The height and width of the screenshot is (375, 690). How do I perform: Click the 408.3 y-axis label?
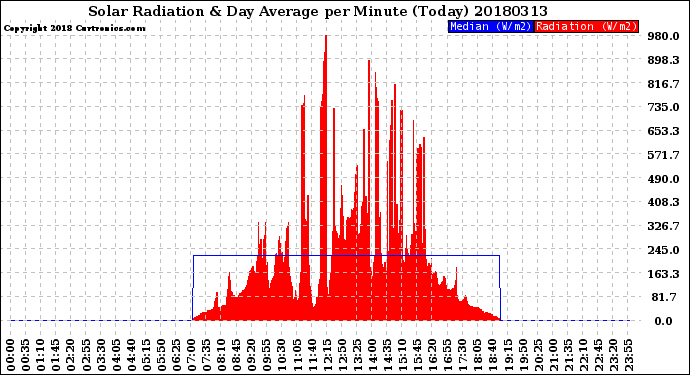[x=663, y=202]
